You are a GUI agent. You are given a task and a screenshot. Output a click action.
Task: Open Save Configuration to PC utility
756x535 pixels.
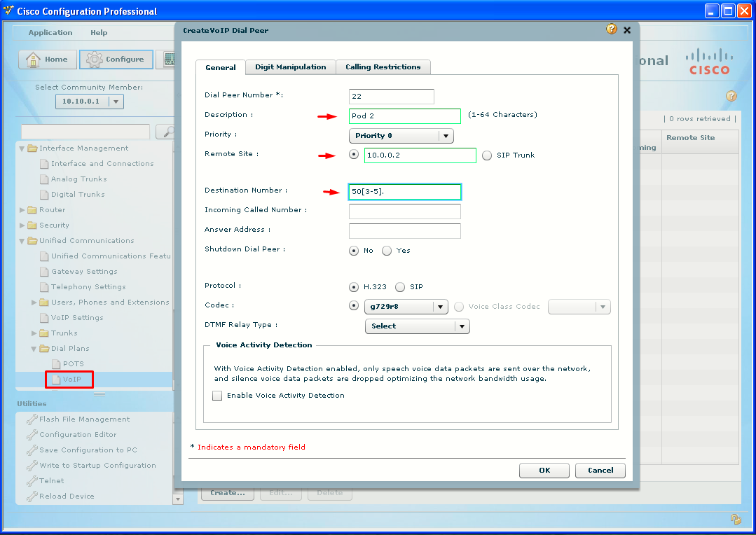click(88, 450)
